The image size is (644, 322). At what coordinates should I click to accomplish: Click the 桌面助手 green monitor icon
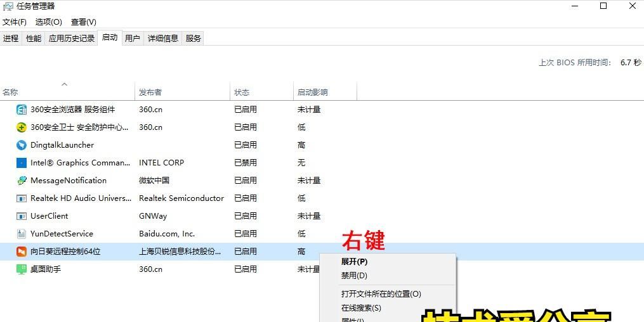[x=22, y=269]
